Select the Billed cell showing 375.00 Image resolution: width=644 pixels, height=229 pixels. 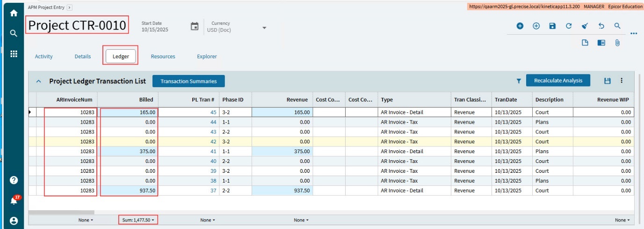point(128,151)
